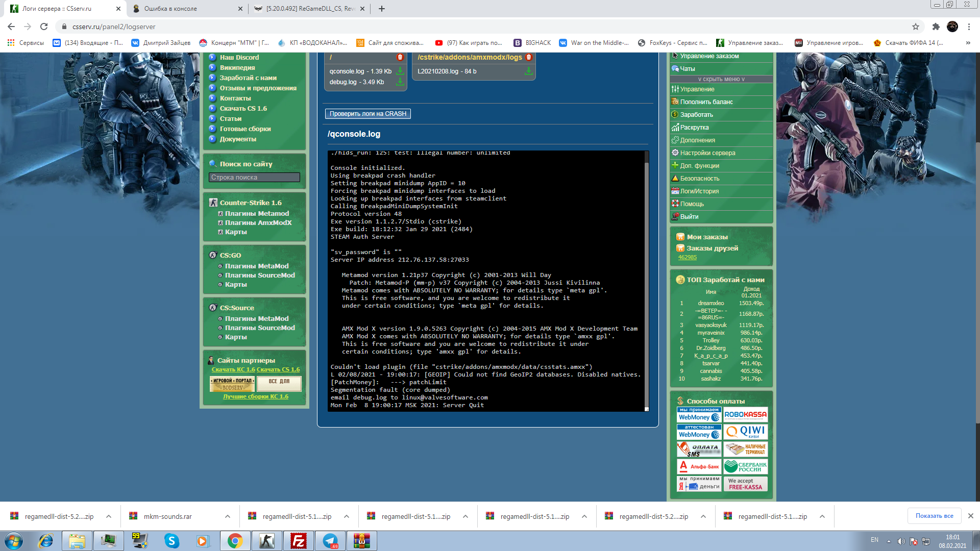The image size is (980, 551).
Task: Open order number 462985 link
Action: (687, 258)
